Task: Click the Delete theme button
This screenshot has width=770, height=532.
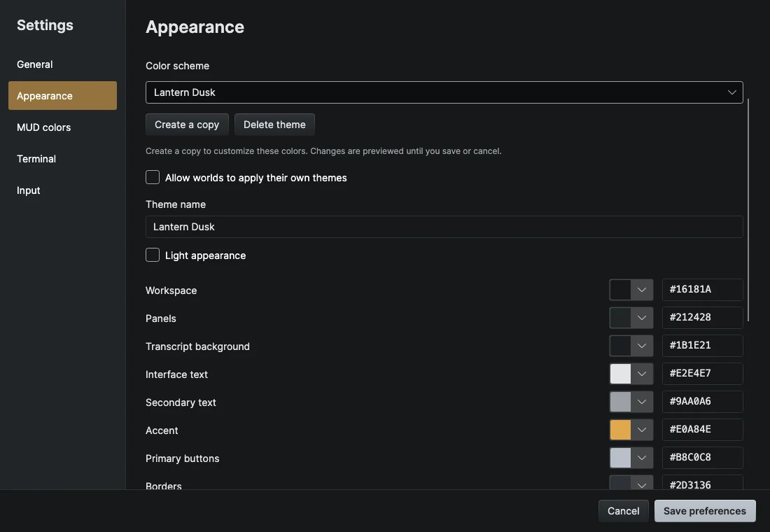Action: 274,125
